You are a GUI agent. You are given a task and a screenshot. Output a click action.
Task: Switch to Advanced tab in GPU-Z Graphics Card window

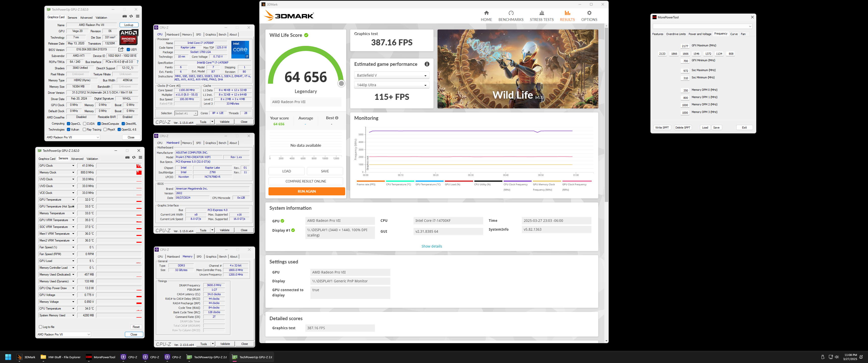(x=86, y=17)
